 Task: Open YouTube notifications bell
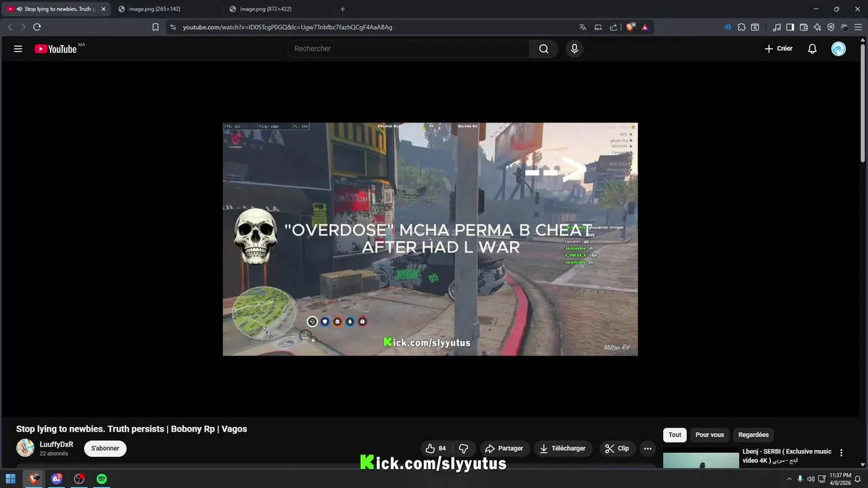coord(812,49)
